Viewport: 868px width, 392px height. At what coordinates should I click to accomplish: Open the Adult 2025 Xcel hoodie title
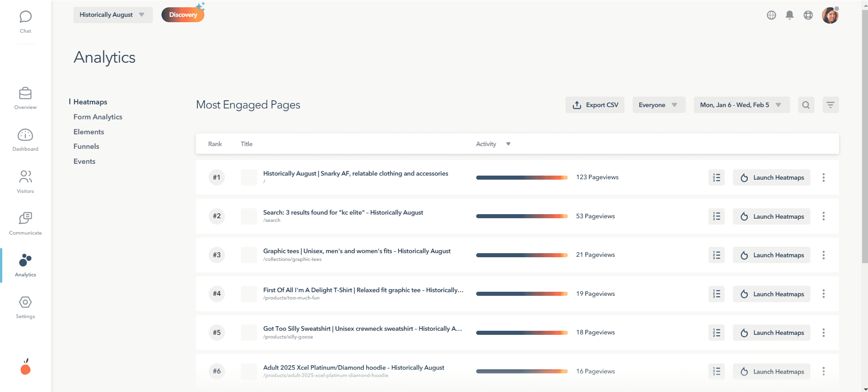pyautogui.click(x=354, y=367)
